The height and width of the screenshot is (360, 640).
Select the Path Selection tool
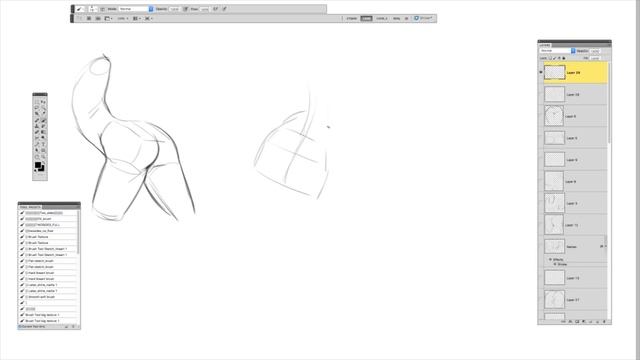(37, 150)
